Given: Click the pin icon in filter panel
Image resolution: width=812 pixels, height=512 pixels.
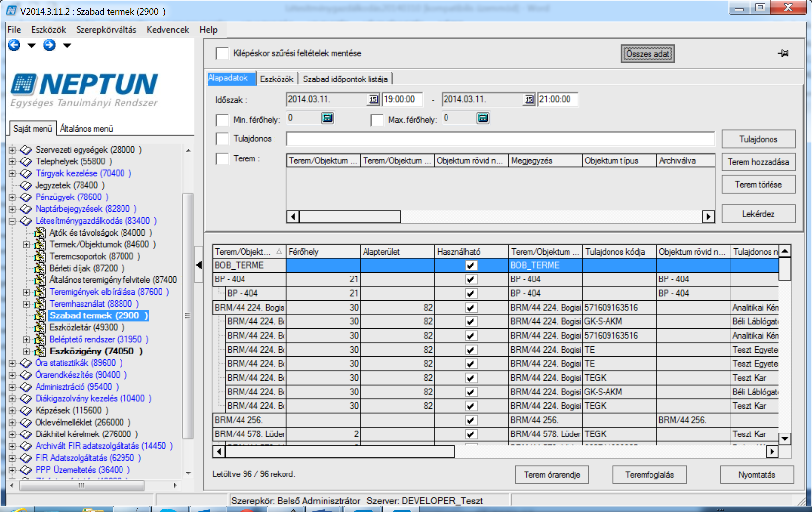Looking at the screenshot, I should tap(783, 53).
